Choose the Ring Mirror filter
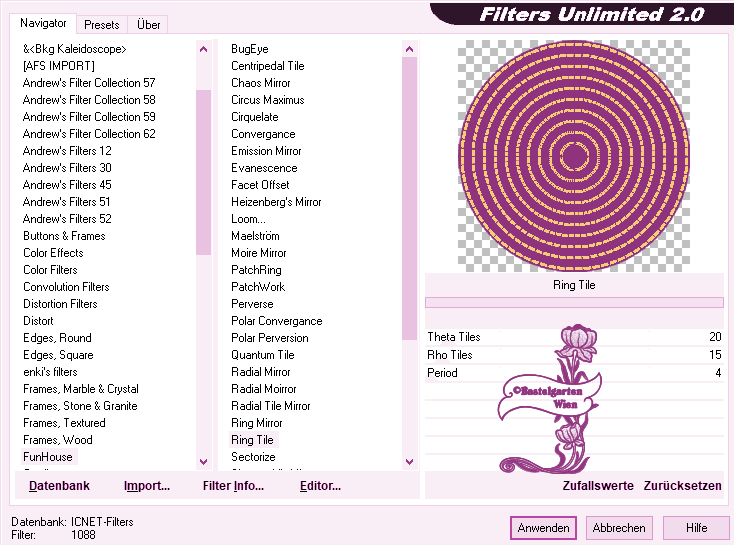 (257, 423)
